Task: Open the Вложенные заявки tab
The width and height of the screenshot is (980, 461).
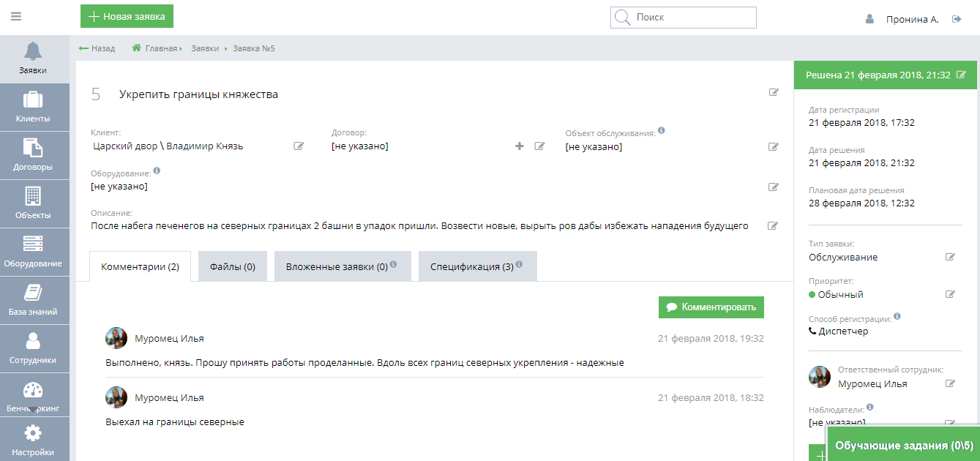Action: coord(337,266)
